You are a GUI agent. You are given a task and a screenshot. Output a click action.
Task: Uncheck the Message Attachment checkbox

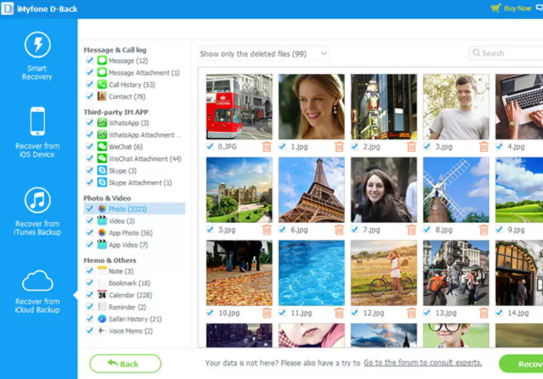pyautogui.click(x=90, y=72)
